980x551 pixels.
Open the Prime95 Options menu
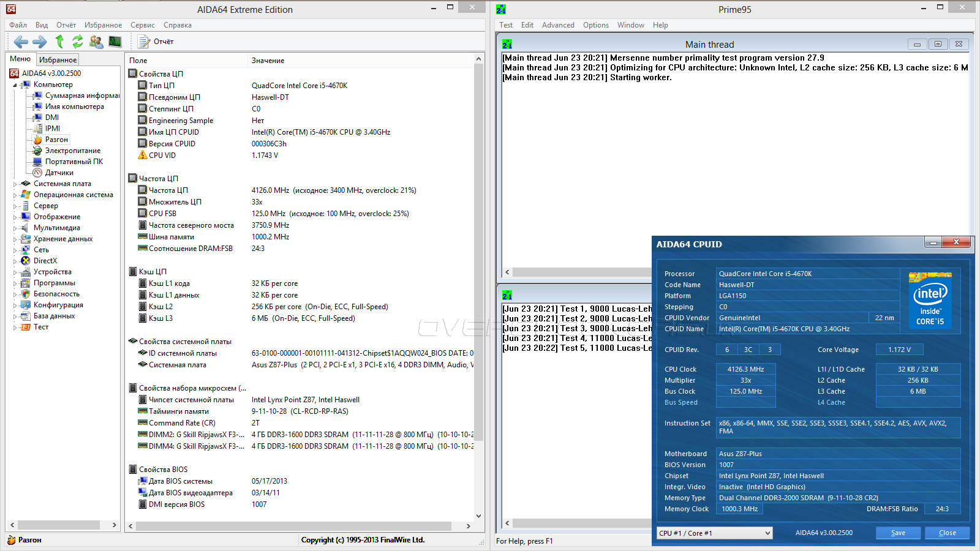(596, 25)
